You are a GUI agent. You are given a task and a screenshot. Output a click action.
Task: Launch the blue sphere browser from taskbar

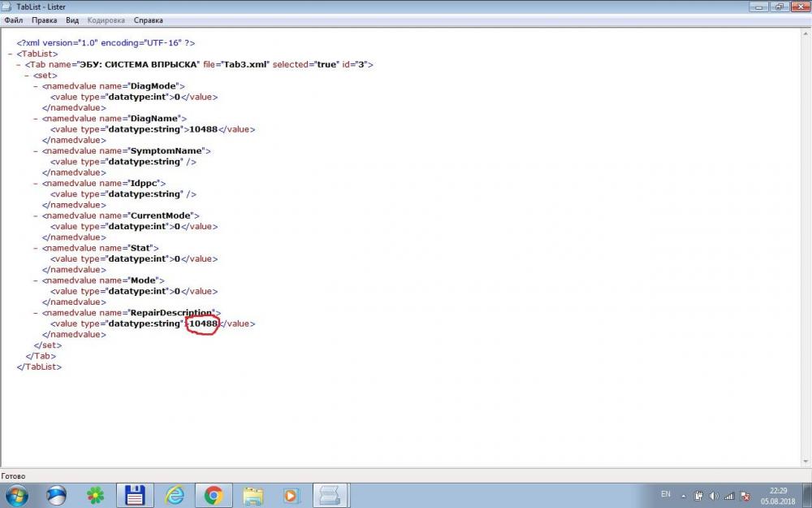click(x=56, y=496)
